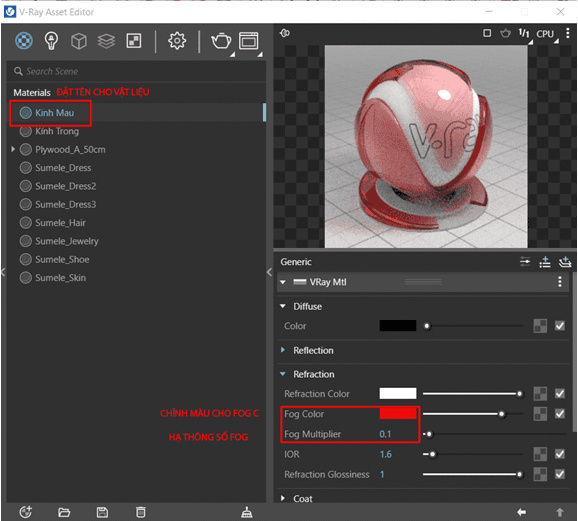This screenshot has height=521, width=578.
Task: Select the Sumele_Dress2 material
Action: [x=136, y=186]
